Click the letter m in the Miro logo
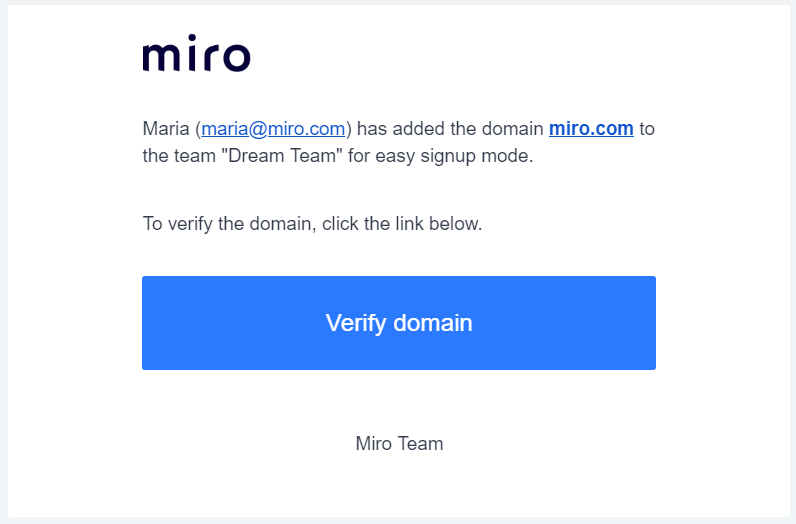 (x=160, y=58)
